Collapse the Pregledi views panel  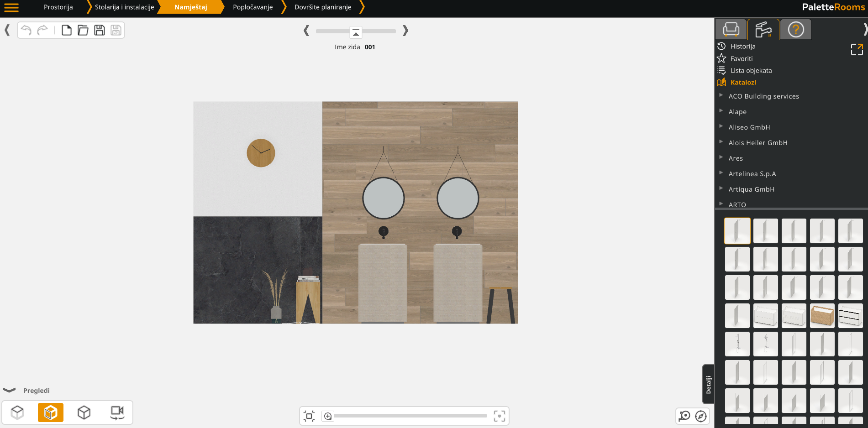pyautogui.click(x=10, y=390)
